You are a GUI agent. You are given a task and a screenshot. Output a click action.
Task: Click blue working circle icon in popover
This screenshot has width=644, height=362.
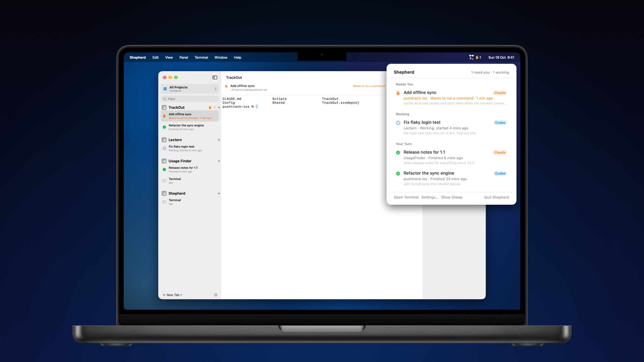[x=398, y=123]
